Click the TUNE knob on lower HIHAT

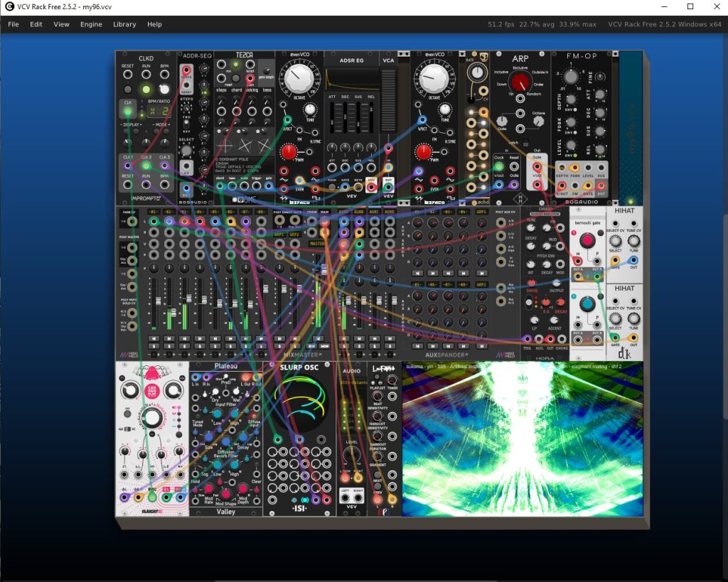click(633, 319)
